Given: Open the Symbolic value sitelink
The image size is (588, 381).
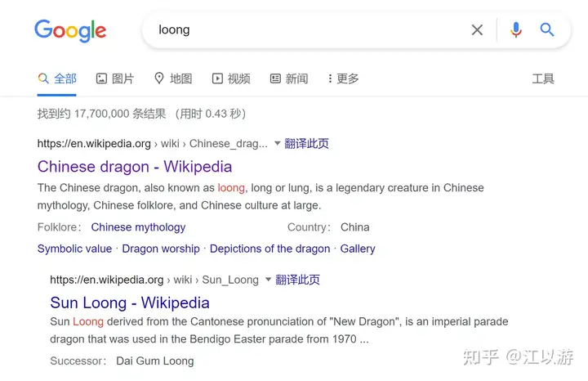Looking at the screenshot, I should 74,249.
